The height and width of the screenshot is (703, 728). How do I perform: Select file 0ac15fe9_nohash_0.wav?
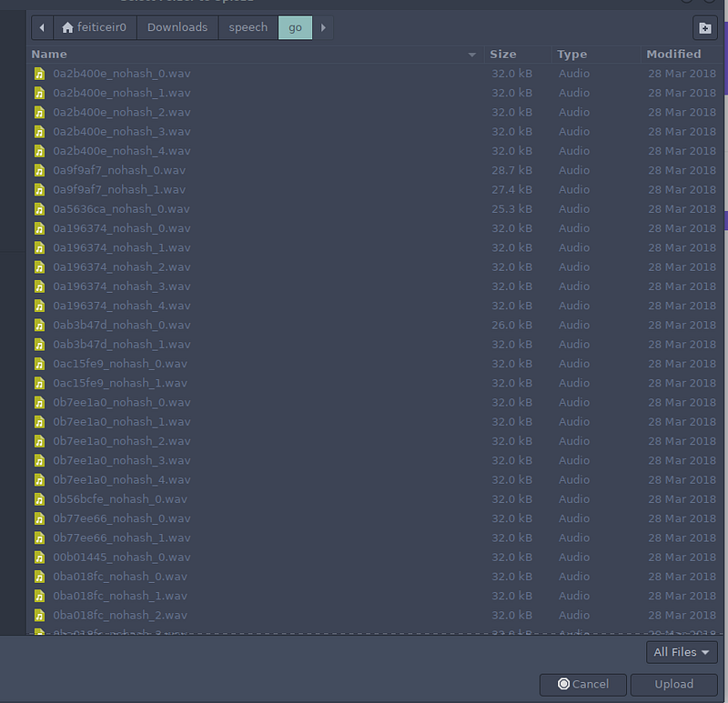click(x=375, y=364)
